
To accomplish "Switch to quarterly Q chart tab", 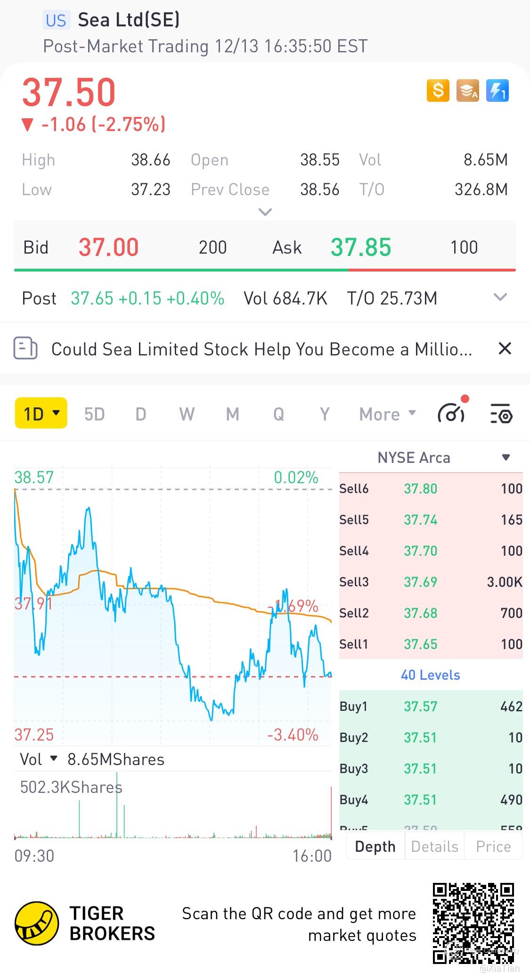I will click(x=278, y=414).
